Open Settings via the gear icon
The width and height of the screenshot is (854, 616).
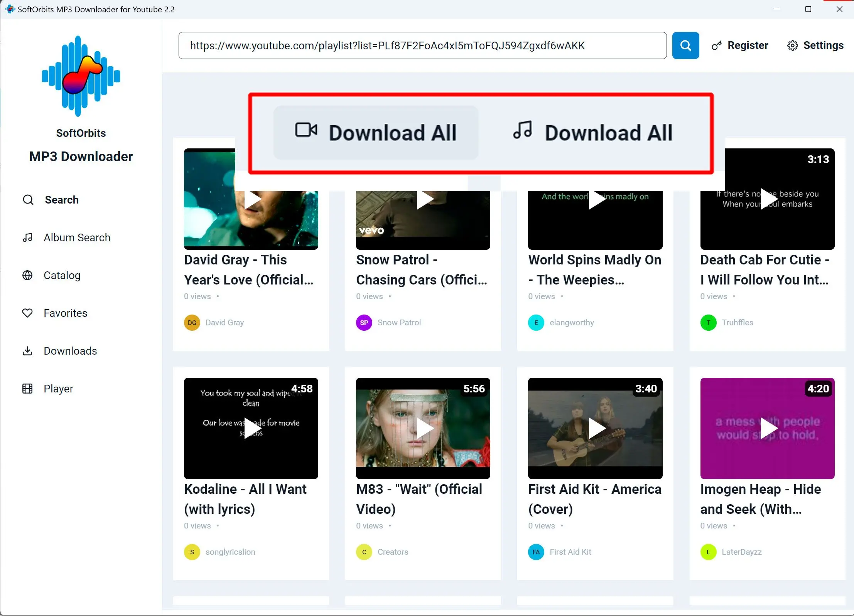point(792,46)
